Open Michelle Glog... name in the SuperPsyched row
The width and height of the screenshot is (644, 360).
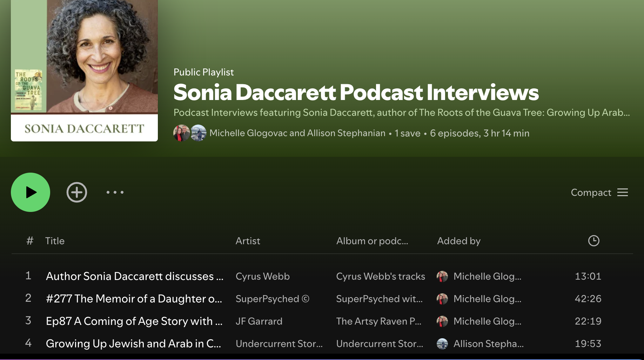pyautogui.click(x=488, y=299)
